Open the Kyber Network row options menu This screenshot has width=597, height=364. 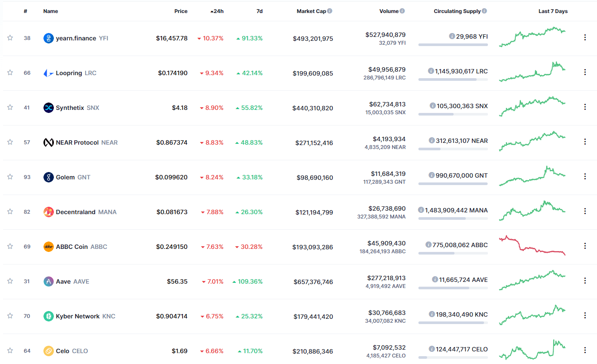pyautogui.click(x=585, y=315)
